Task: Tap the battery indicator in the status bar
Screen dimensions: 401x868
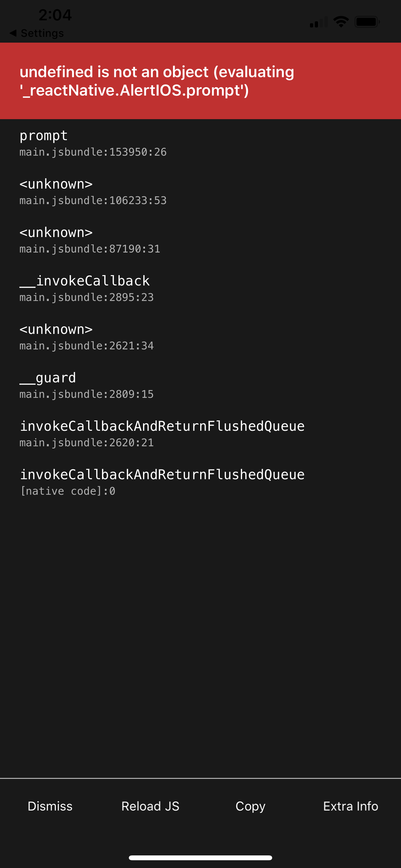Action: tap(367, 21)
